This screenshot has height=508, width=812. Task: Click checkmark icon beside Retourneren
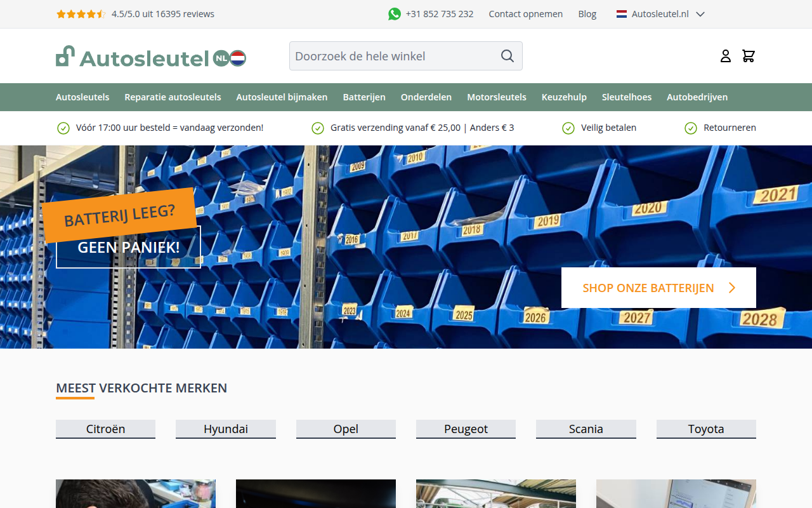(691, 128)
